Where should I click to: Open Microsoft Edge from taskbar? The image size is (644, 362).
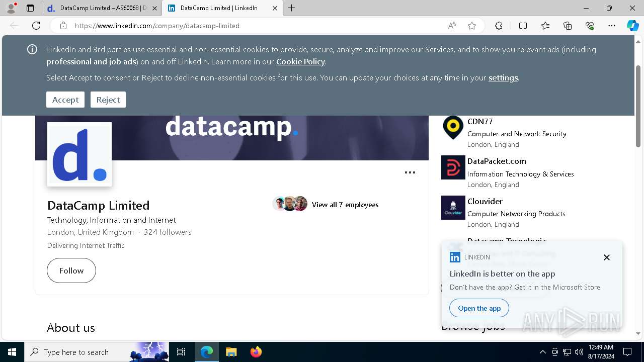(207, 352)
